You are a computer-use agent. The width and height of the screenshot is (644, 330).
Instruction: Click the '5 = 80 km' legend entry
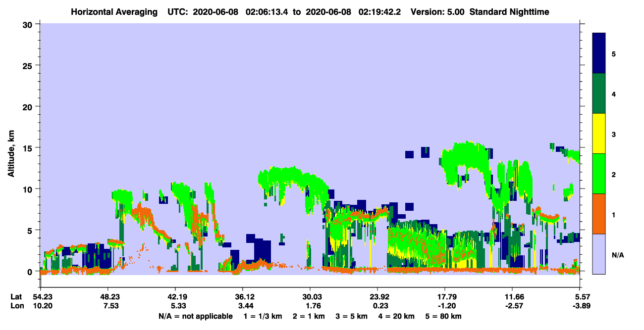point(443,316)
